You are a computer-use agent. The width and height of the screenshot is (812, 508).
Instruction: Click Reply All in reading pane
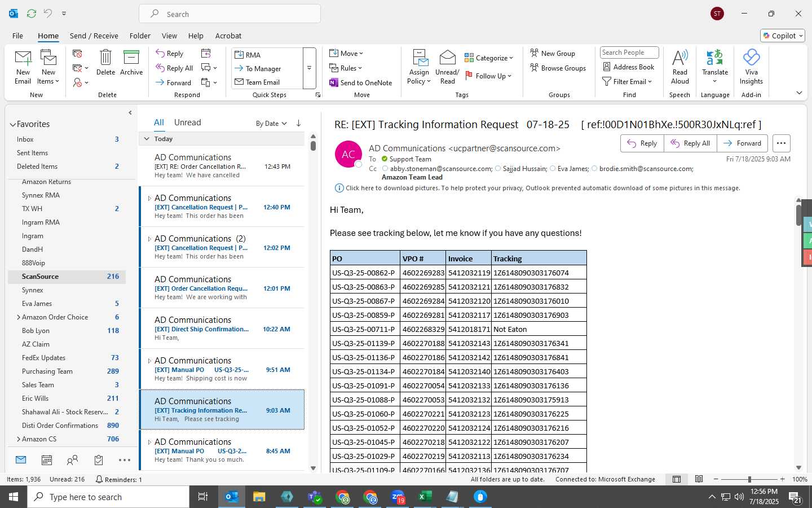coord(690,143)
